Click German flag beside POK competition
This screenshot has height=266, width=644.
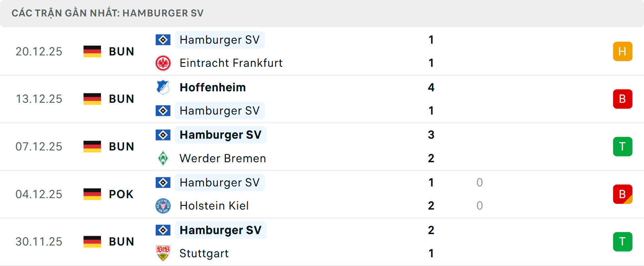[92, 194]
